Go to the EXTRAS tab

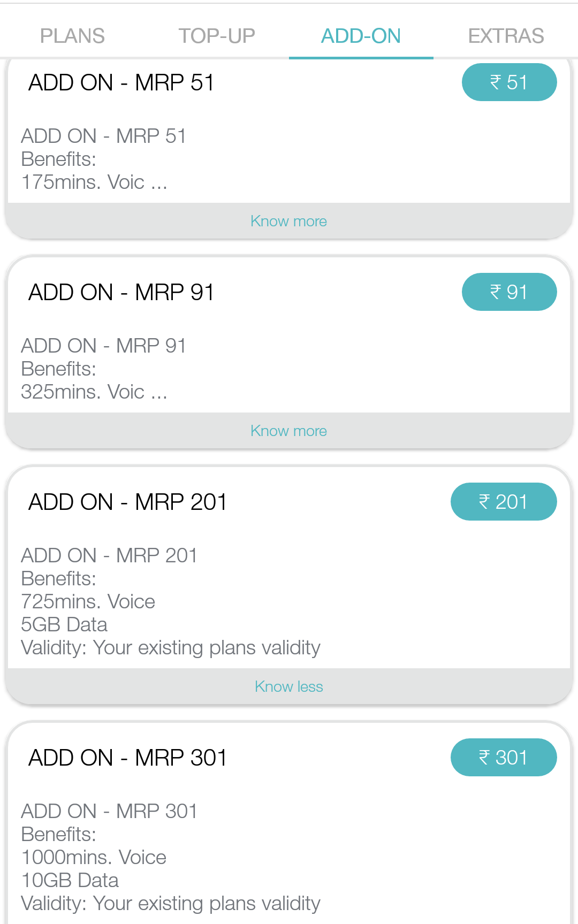click(506, 36)
